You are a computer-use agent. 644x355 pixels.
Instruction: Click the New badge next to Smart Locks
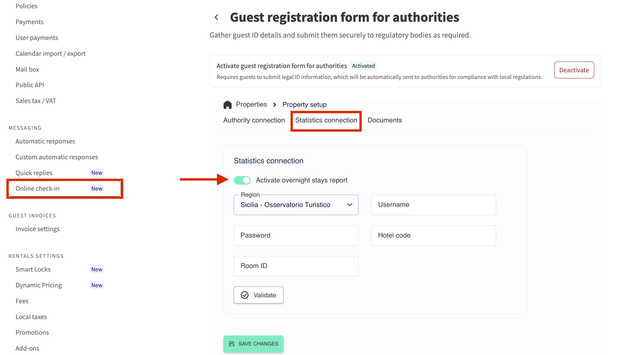97,269
